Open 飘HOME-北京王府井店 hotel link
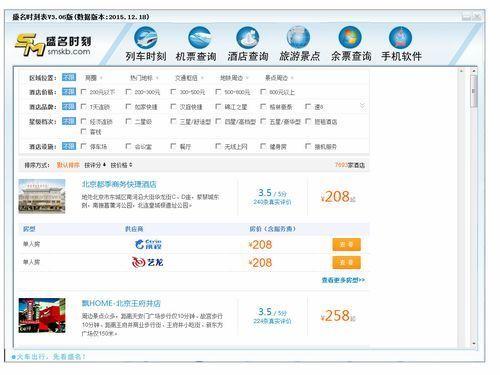 pyautogui.click(x=121, y=303)
